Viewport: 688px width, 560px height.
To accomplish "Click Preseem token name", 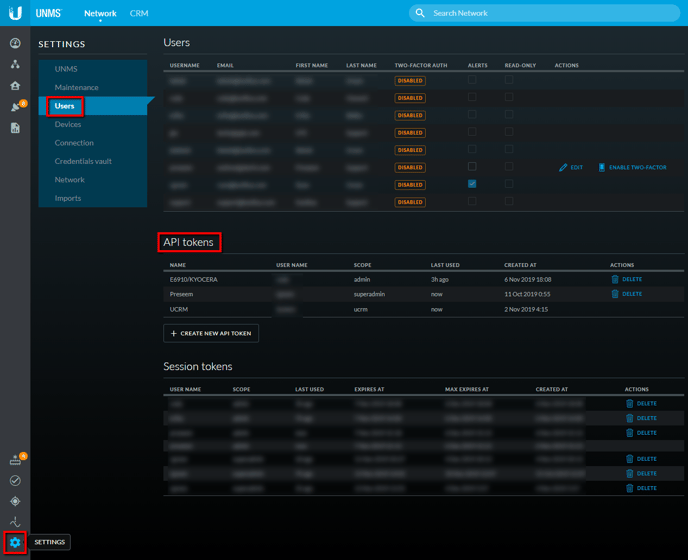I will point(181,294).
